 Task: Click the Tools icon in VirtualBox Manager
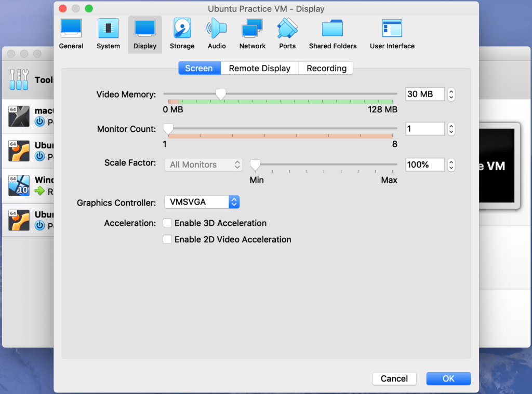(19, 79)
